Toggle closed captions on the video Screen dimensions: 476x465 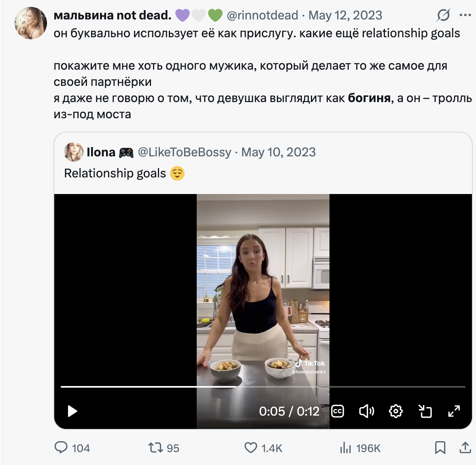337,411
